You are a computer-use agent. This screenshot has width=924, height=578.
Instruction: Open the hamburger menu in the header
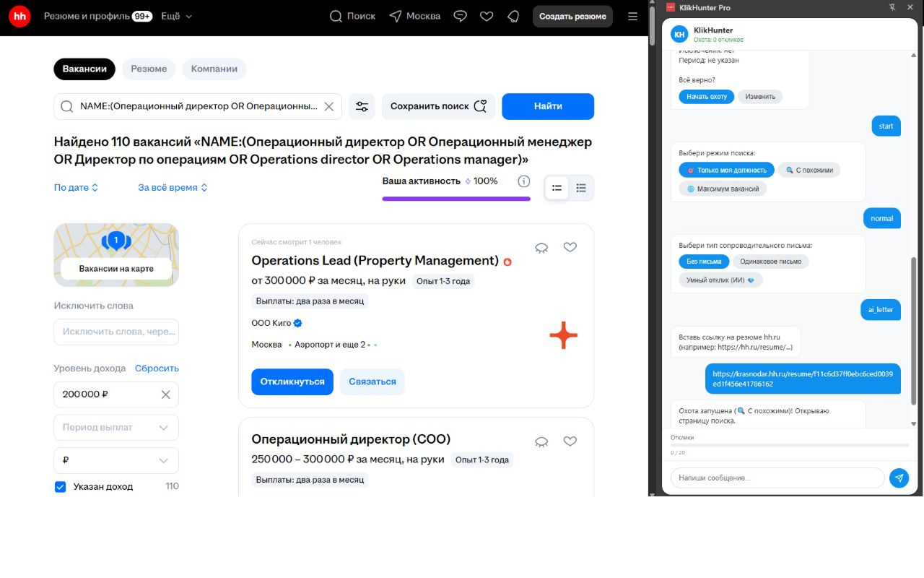[x=633, y=16]
